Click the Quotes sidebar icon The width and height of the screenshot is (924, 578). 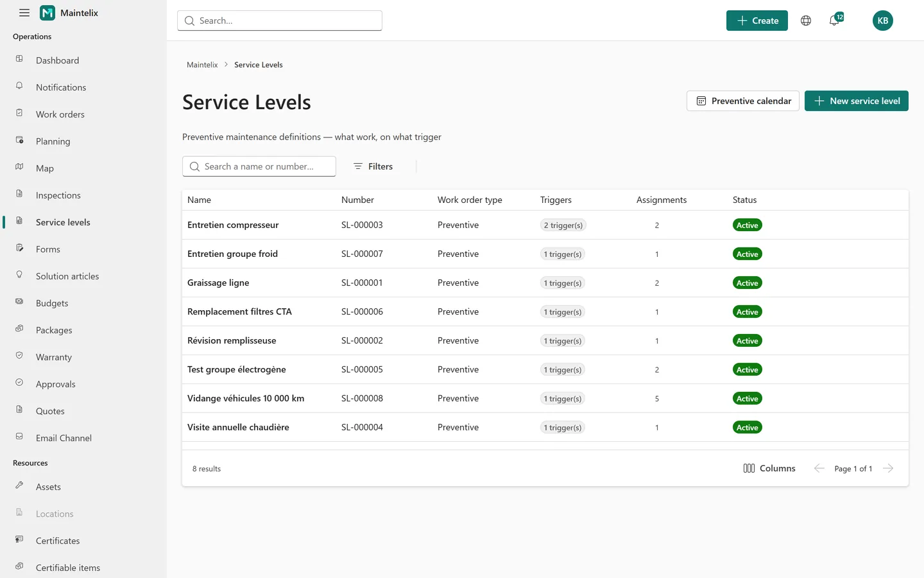19,410
